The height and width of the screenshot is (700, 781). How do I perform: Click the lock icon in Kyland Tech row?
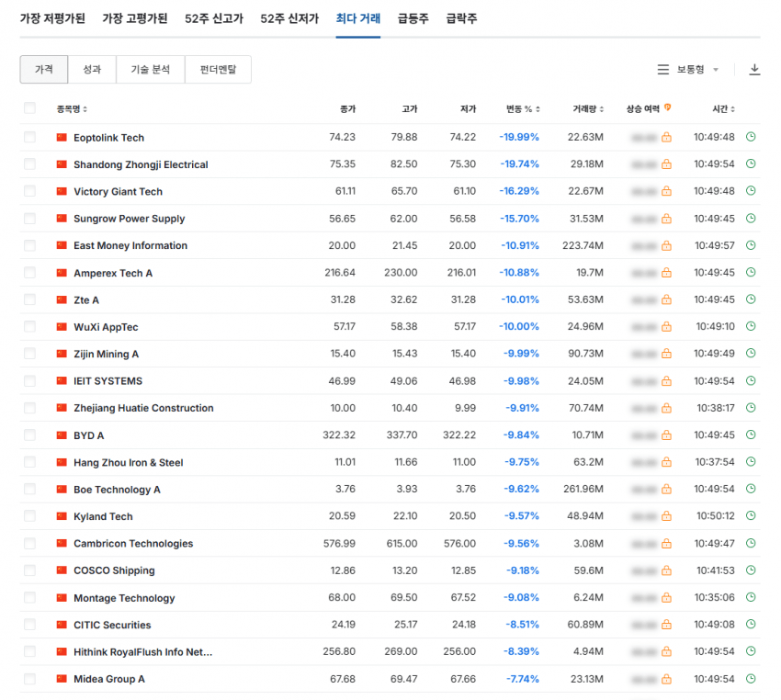tap(666, 516)
